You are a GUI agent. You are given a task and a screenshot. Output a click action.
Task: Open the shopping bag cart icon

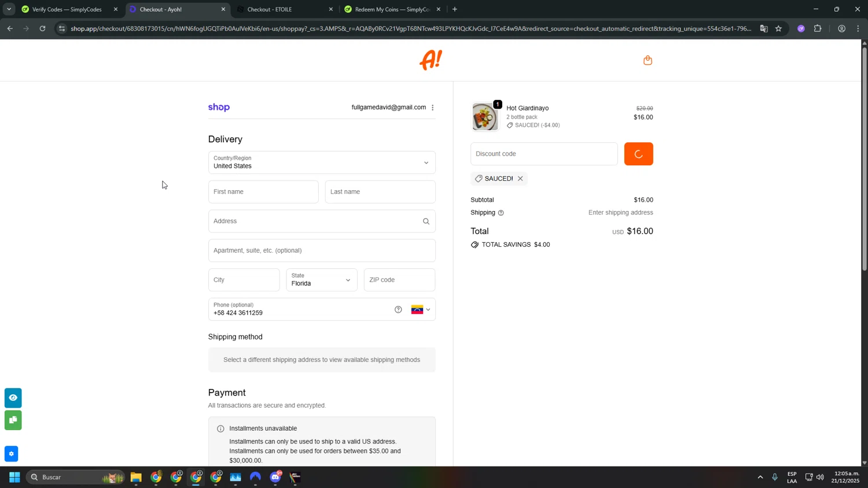pos(648,60)
